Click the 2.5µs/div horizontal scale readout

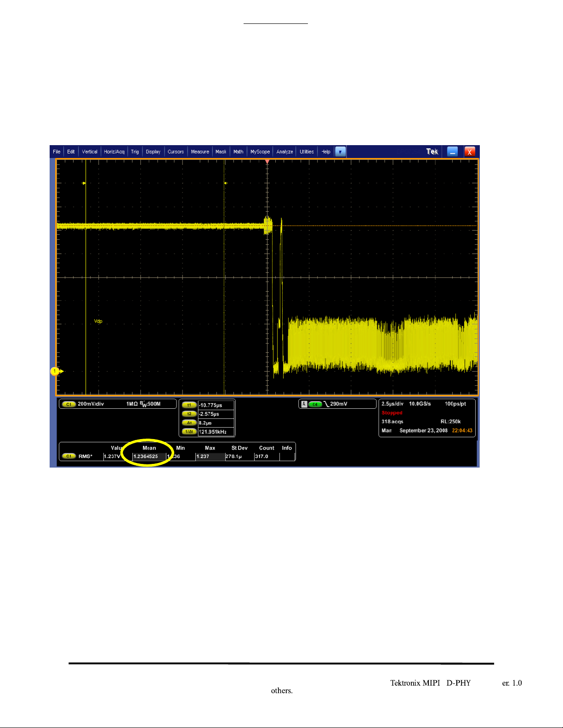coord(392,404)
